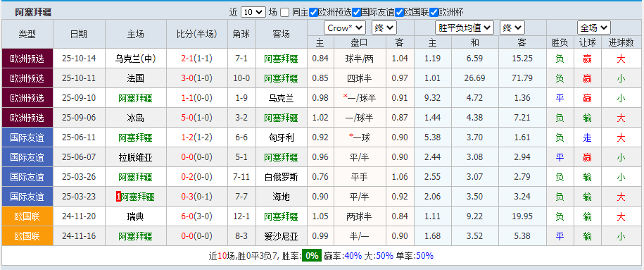Open 爱沙尼亚 away team link
644x270 pixels.
tap(282, 236)
